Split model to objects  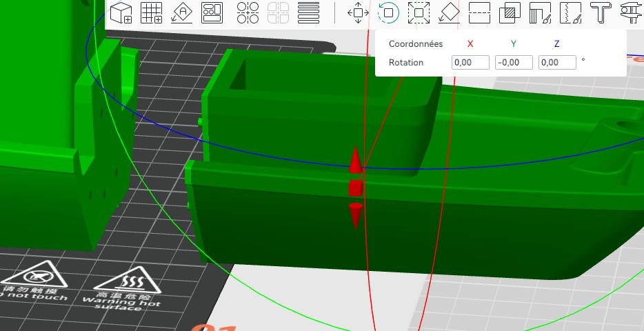[248, 12]
